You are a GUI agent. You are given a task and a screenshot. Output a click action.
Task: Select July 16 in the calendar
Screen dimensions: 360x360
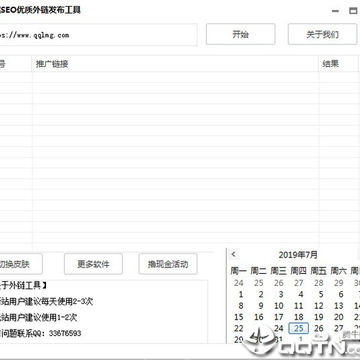259,317
